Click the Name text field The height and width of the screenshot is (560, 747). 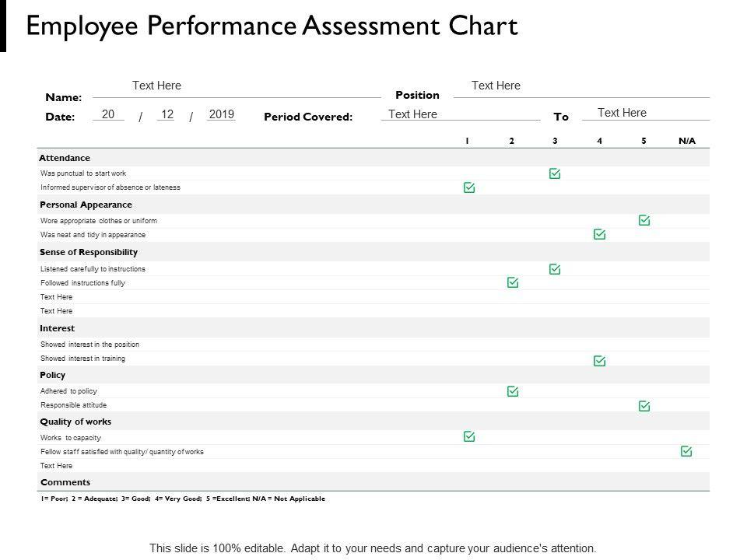(x=156, y=86)
